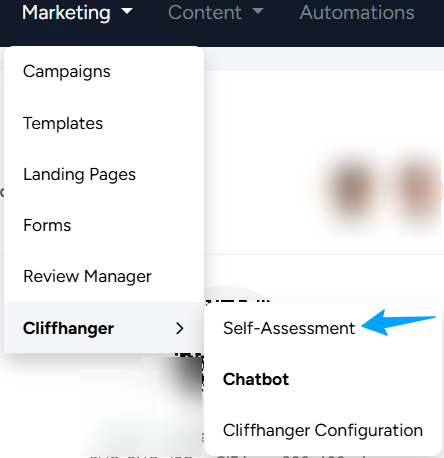Click the blue arrow pointing at Self-Assessment
This screenshot has height=458, width=444.
(398, 323)
